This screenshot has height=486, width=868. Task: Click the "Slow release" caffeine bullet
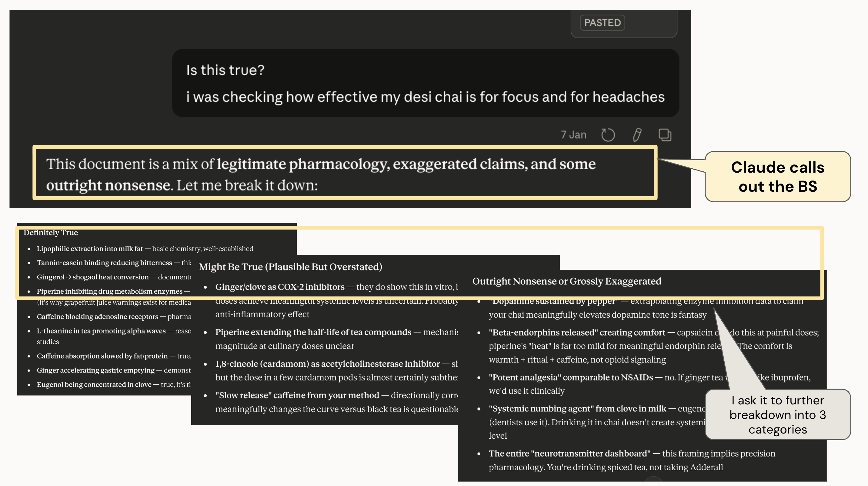coord(297,395)
